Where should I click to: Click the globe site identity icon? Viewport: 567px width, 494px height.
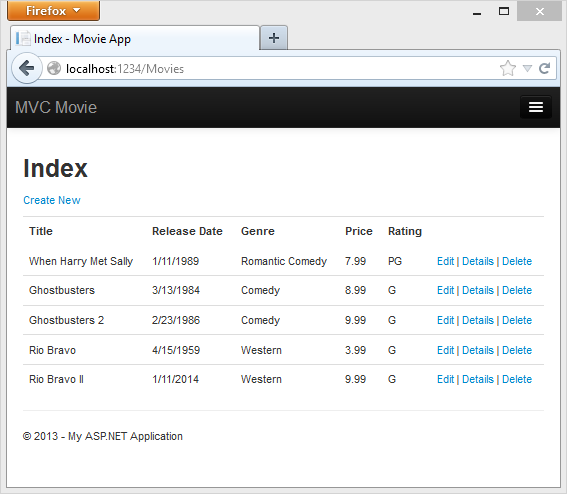coord(54,68)
